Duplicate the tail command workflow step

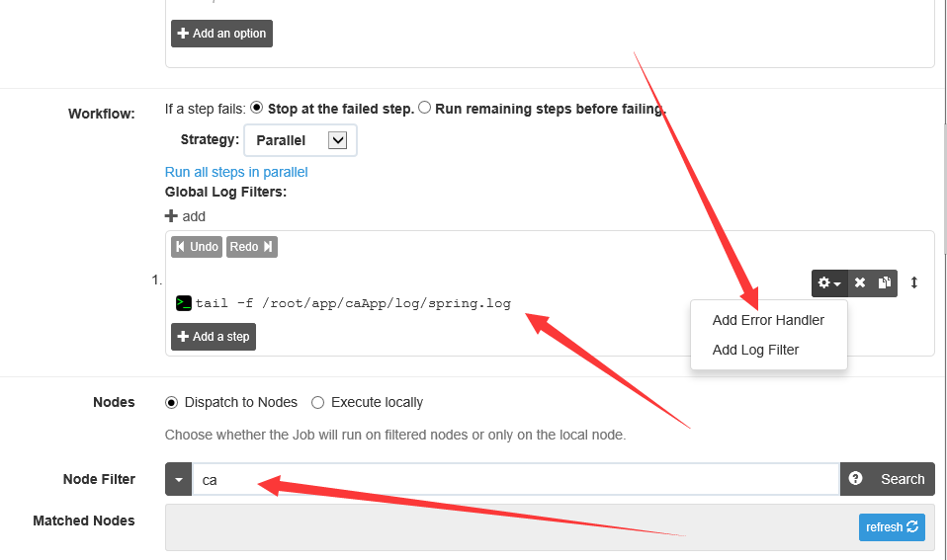pyautogui.click(x=886, y=283)
